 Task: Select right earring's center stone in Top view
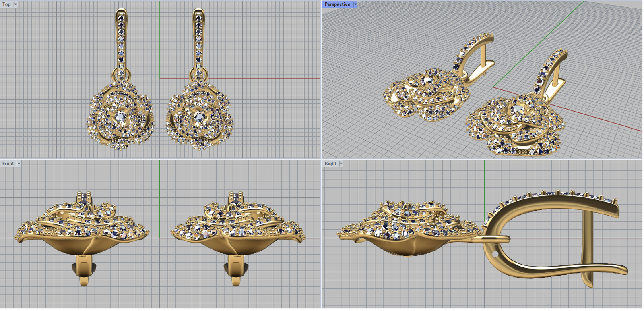click(199, 117)
